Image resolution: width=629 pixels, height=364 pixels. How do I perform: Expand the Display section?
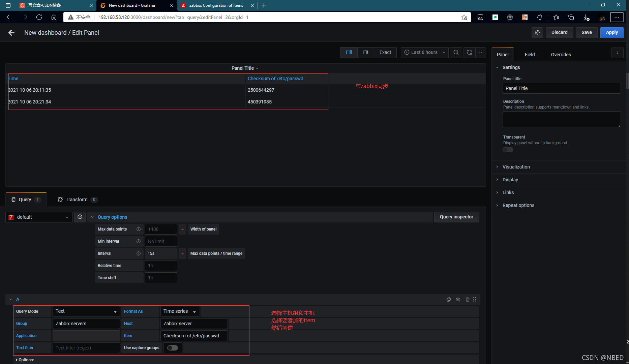(510, 180)
